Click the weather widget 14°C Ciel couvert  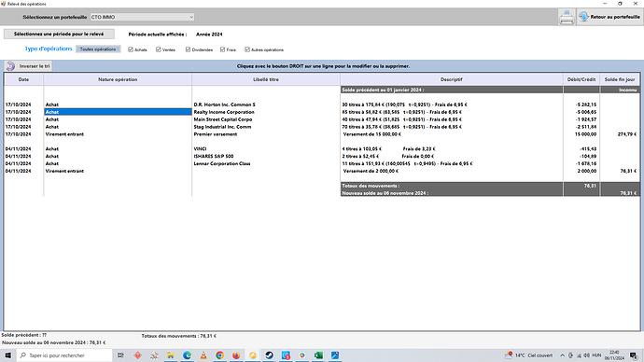tap(528, 355)
